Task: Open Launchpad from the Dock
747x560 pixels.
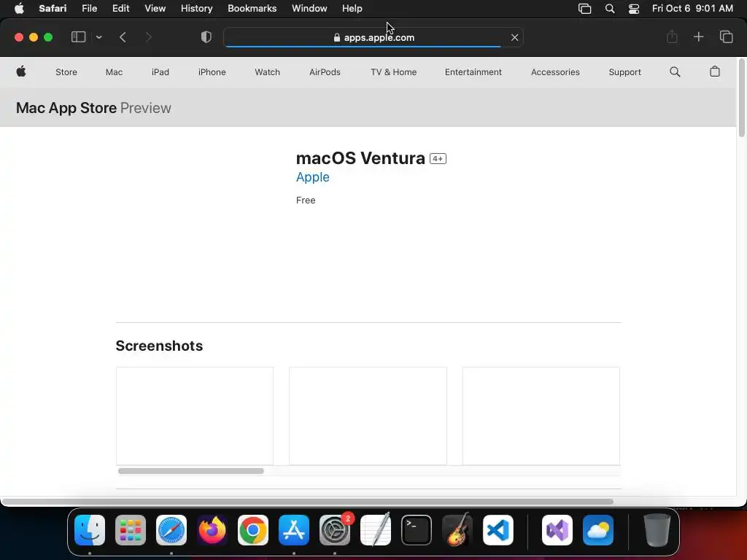Action: (131, 530)
